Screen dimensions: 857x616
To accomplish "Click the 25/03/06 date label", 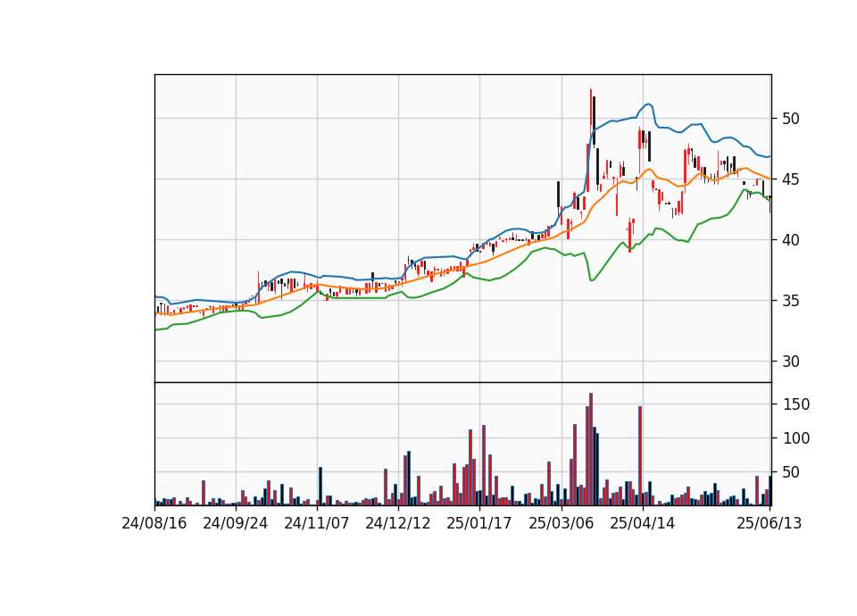I will coord(562,523).
